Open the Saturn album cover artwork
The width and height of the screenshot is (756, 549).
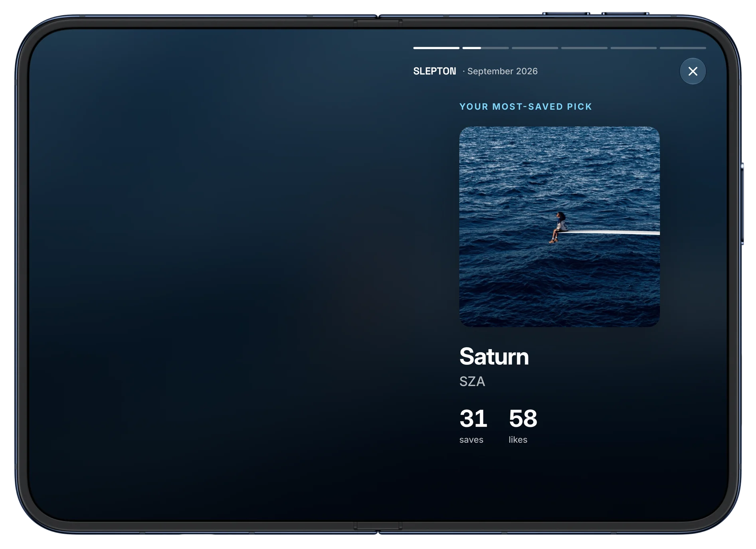pos(559,227)
